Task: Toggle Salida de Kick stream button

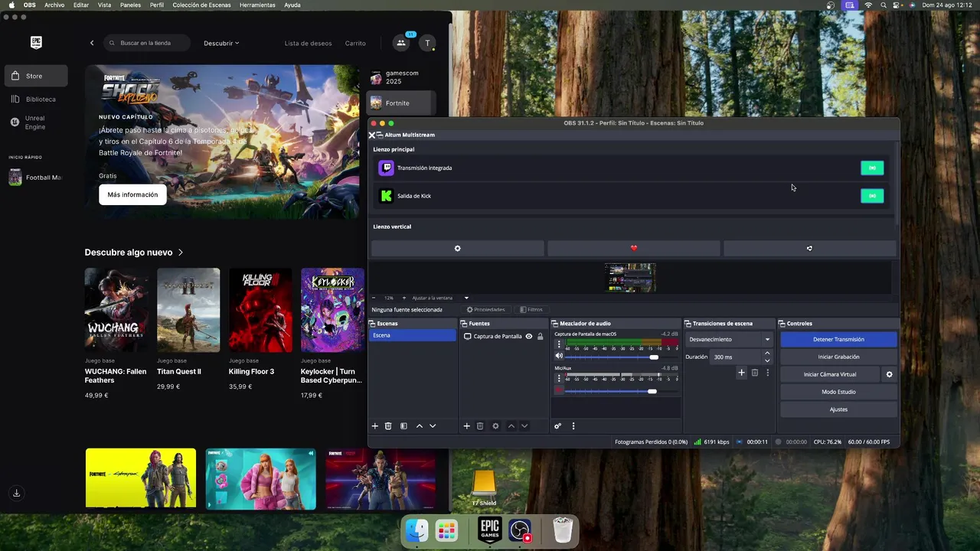Action: 872,196
